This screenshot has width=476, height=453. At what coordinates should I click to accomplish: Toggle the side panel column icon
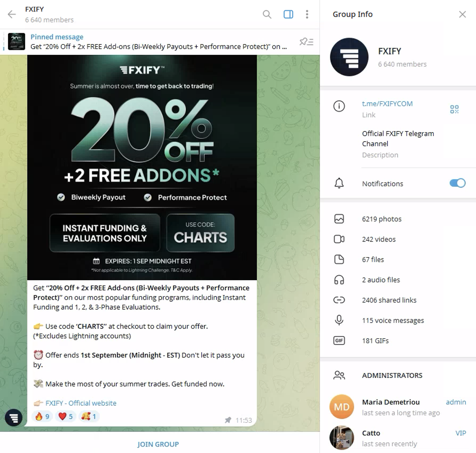coord(288,14)
